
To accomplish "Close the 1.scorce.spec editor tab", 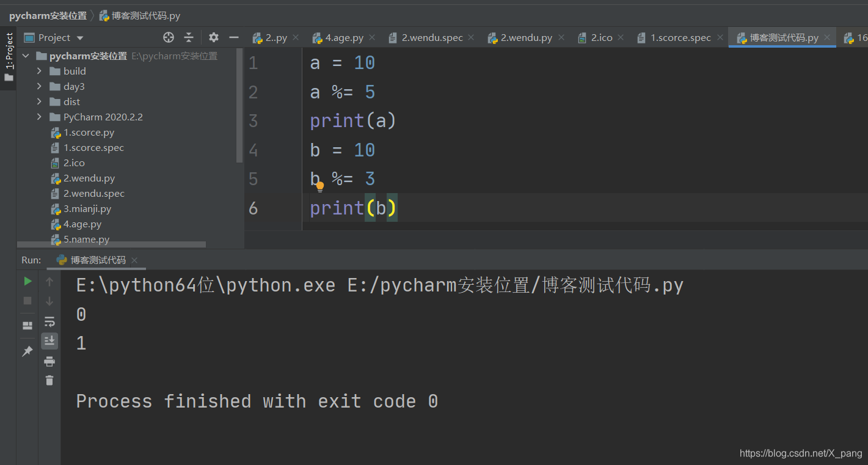I will [719, 37].
